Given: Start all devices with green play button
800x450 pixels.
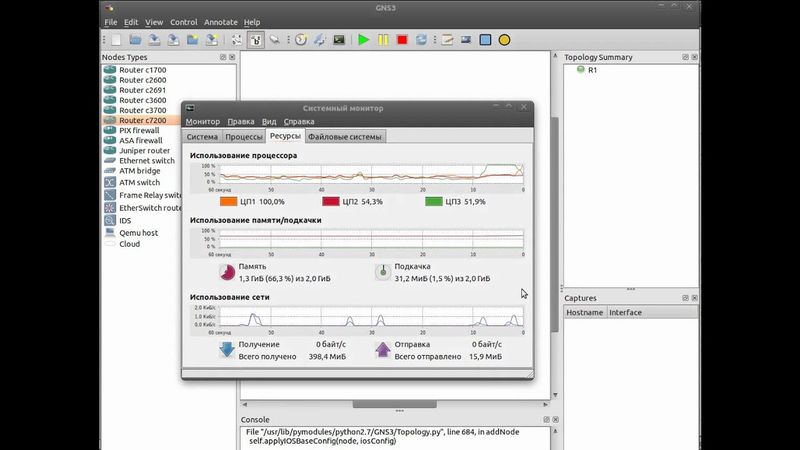Looking at the screenshot, I should (363, 40).
